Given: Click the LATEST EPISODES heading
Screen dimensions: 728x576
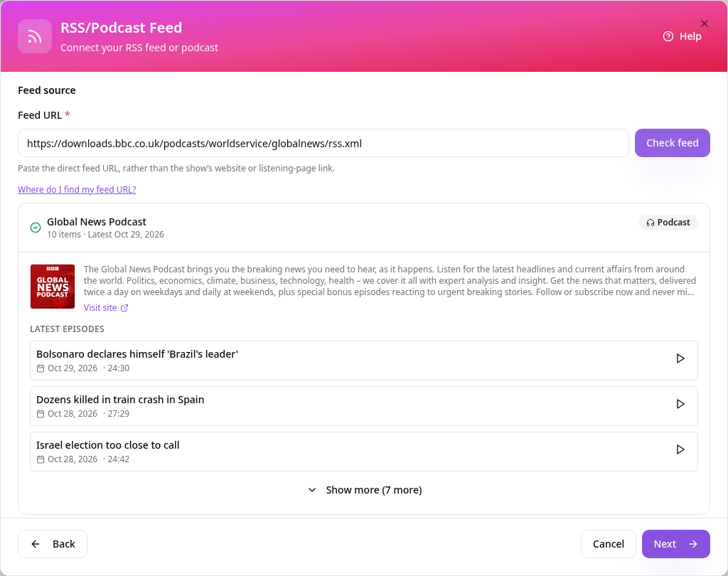Looking at the screenshot, I should click(67, 329).
